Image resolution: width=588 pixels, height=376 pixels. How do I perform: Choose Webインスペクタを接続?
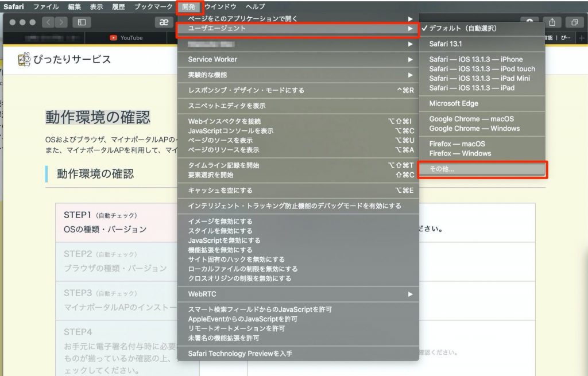tap(298, 121)
